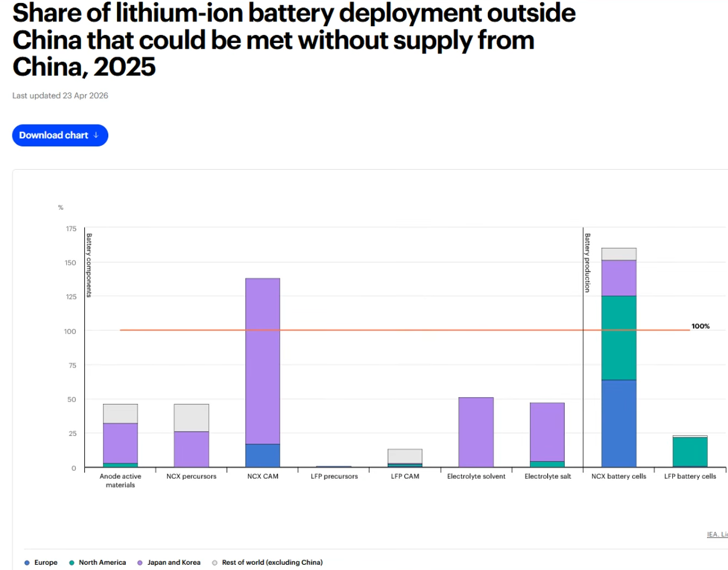This screenshot has width=728, height=570.
Task: Click the teal segment of NCX battery cells
Action: (619, 338)
